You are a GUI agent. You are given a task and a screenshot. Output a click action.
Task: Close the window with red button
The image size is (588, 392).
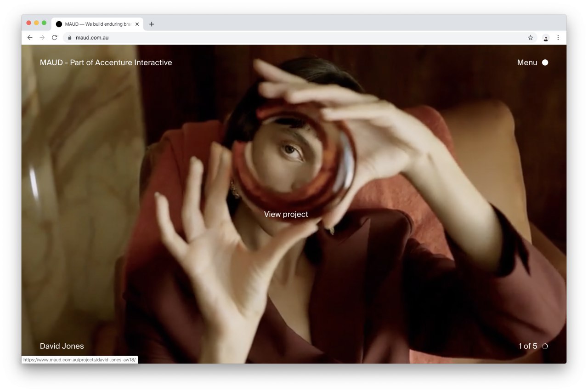[28, 23]
